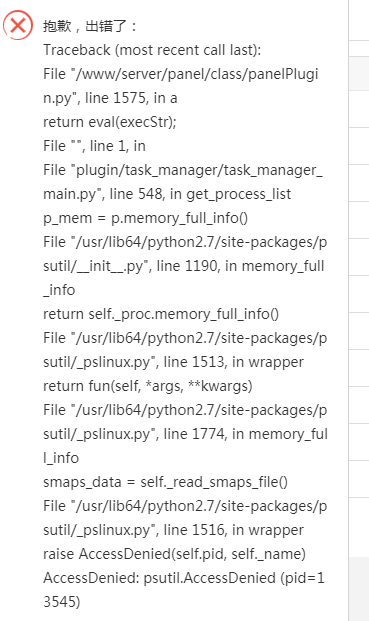Click the _pslinux.py line 1516 wrapper text
369x621 pixels.
coord(173,530)
